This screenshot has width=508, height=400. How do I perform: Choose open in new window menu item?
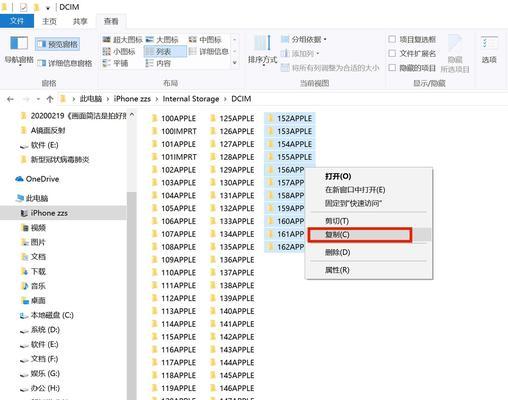369,190
